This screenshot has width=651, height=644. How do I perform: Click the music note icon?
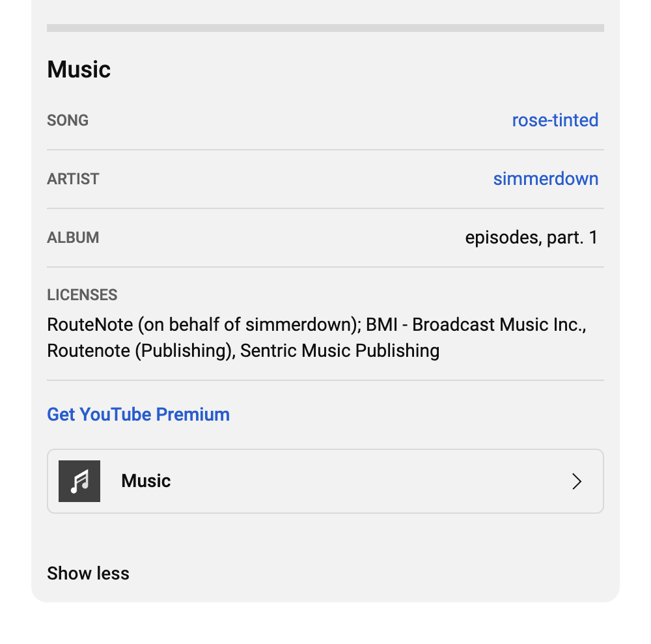click(79, 481)
